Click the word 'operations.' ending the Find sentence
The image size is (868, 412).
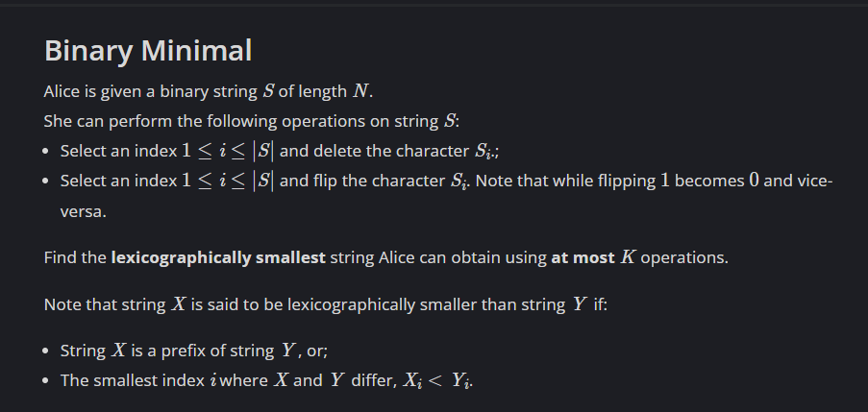684,258
